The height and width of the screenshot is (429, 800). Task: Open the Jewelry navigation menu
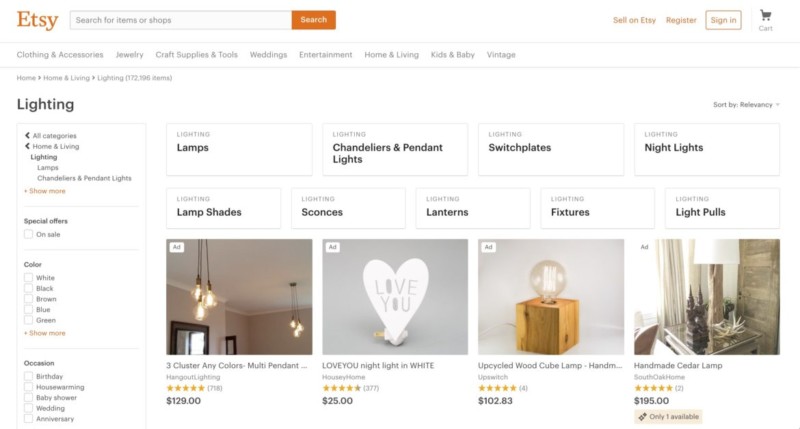[x=129, y=54]
